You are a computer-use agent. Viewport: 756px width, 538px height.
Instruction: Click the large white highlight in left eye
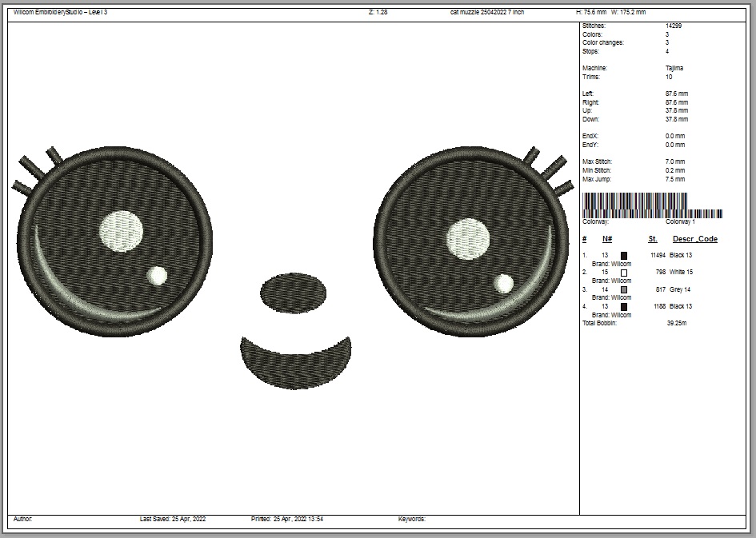point(122,231)
